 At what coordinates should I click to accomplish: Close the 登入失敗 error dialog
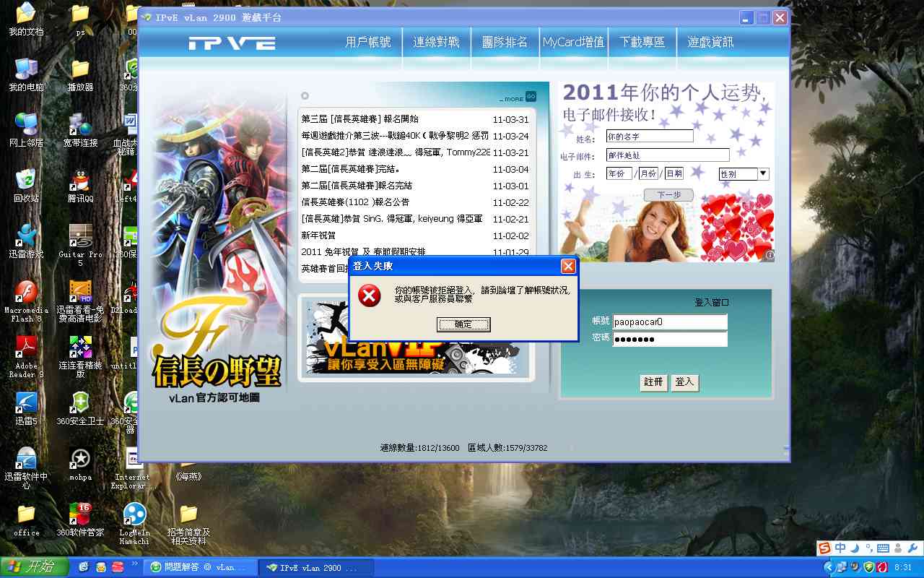tap(568, 267)
